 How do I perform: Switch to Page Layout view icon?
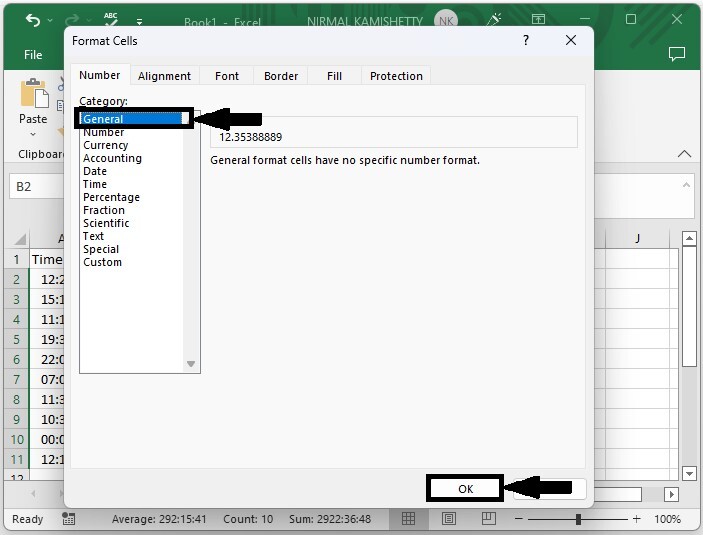[449, 519]
